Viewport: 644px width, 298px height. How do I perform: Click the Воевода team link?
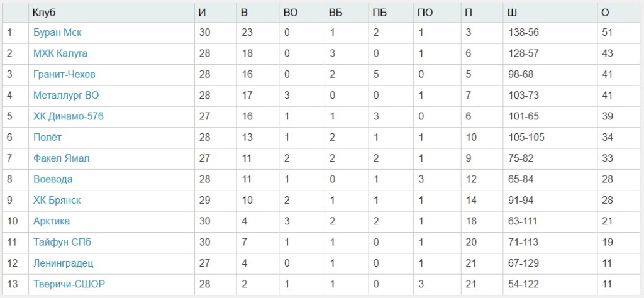53,179
